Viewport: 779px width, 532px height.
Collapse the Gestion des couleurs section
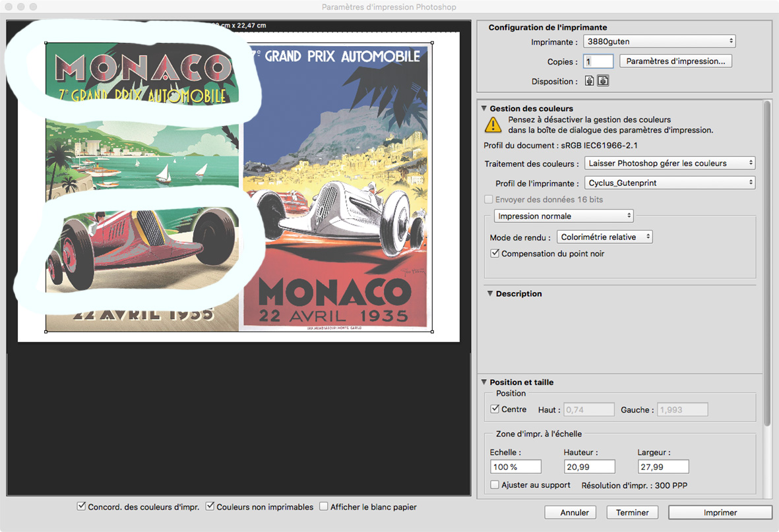[x=484, y=109]
